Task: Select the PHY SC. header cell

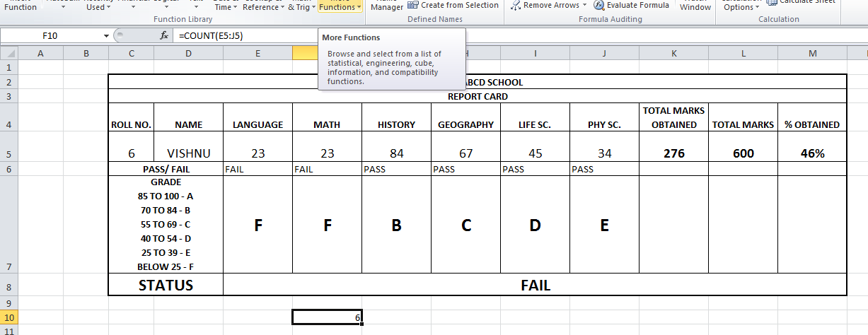Action: [604, 117]
